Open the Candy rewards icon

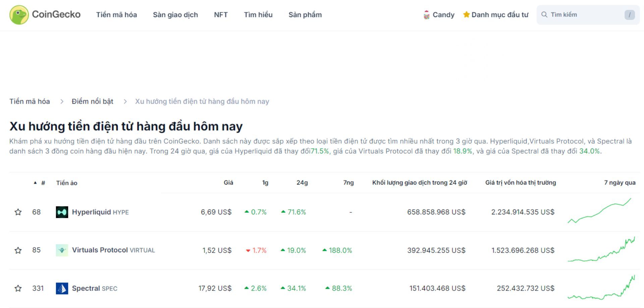(426, 14)
